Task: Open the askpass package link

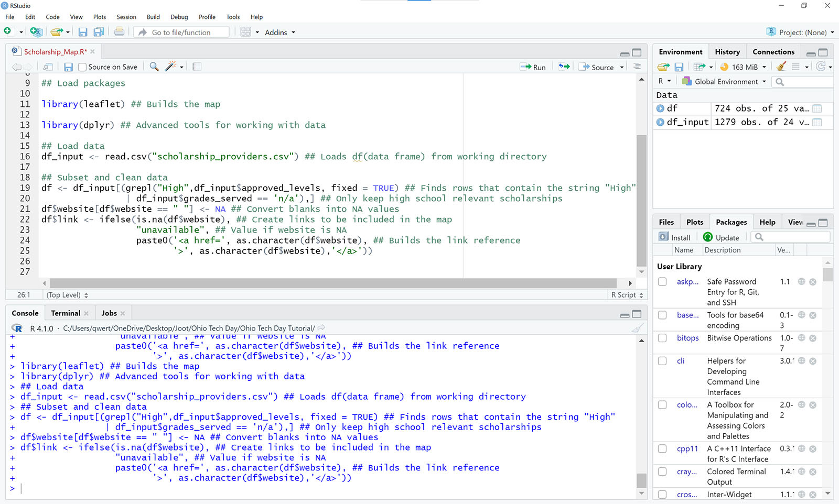Action: coord(687,282)
